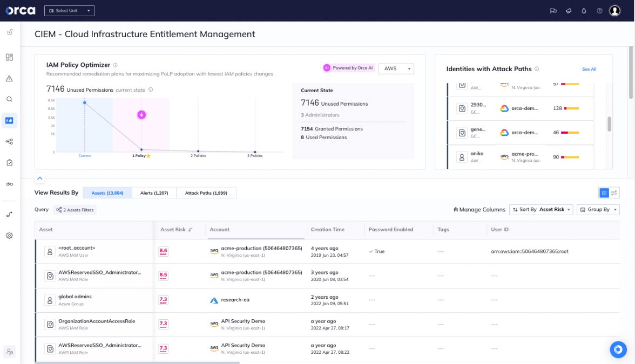Image resolution: width=635 pixels, height=364 pixels.
Task: Click the Account column header
Action: tap(219, 230)
